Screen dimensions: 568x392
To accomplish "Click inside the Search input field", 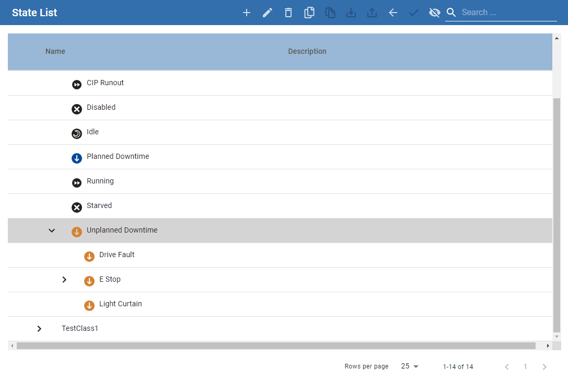I will pos(508,13).
